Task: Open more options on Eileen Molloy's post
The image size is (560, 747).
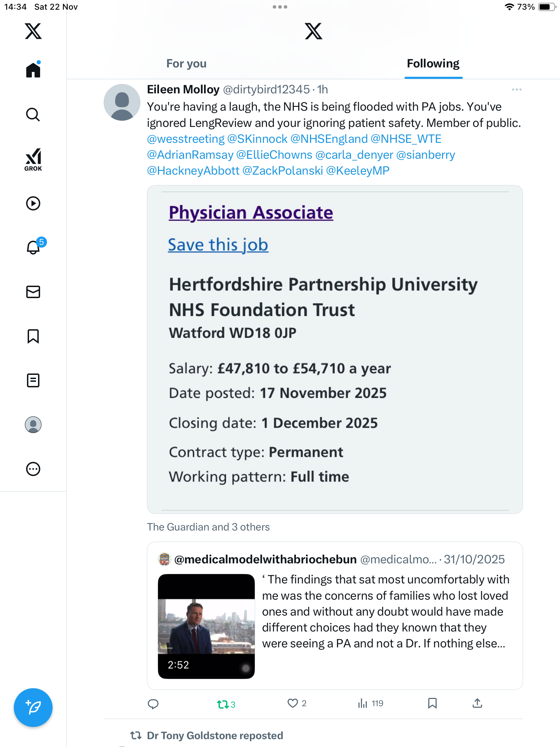Action: pos(516,90)
